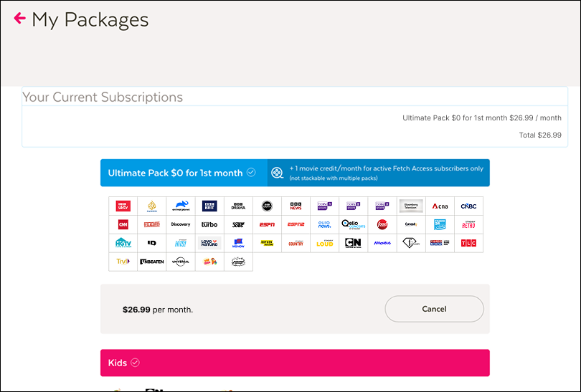Select the Universal channel thumbnail
581x392 pixels.
[x=181, y=262]
